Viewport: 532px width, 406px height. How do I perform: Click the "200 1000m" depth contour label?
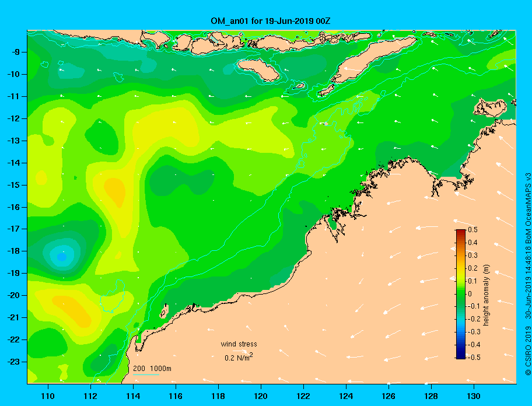(152, 369)
